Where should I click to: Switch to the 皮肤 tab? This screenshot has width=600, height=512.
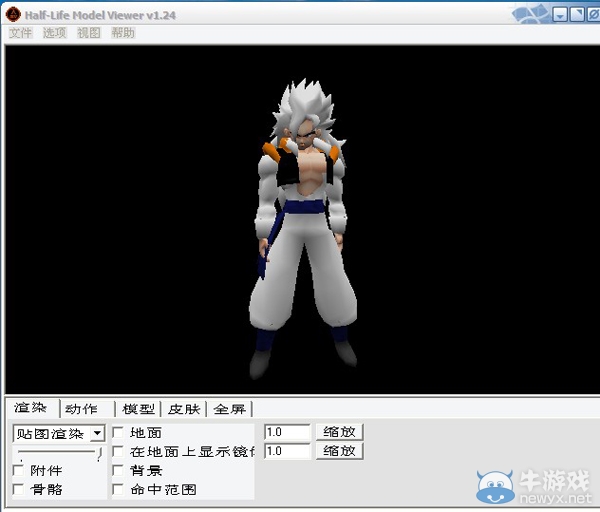click(184, 409)
